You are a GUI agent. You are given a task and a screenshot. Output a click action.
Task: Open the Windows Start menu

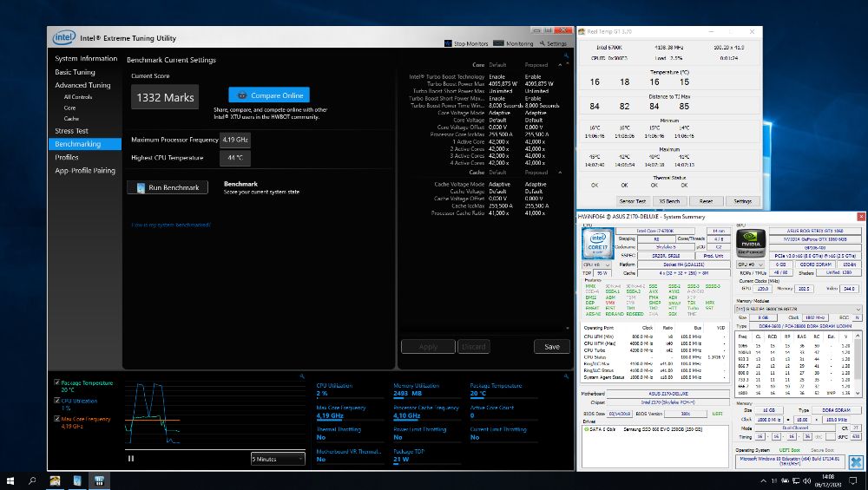(x=10, y=480)
